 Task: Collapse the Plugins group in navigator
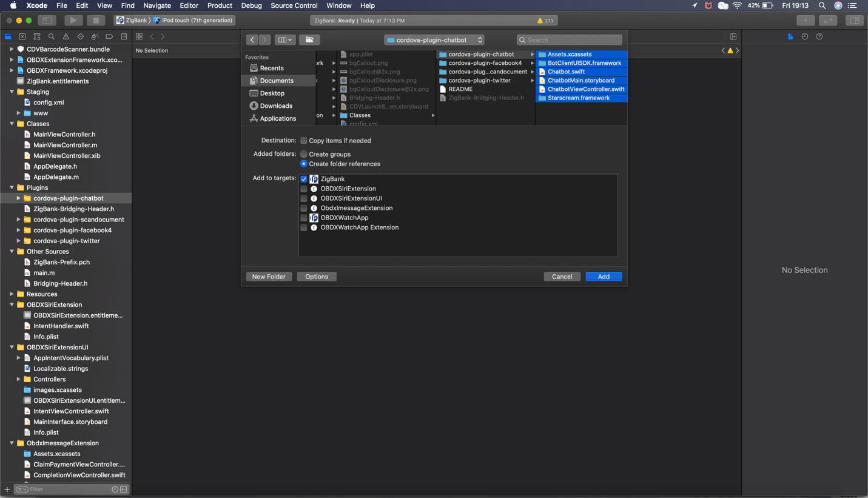click(12, 187)
